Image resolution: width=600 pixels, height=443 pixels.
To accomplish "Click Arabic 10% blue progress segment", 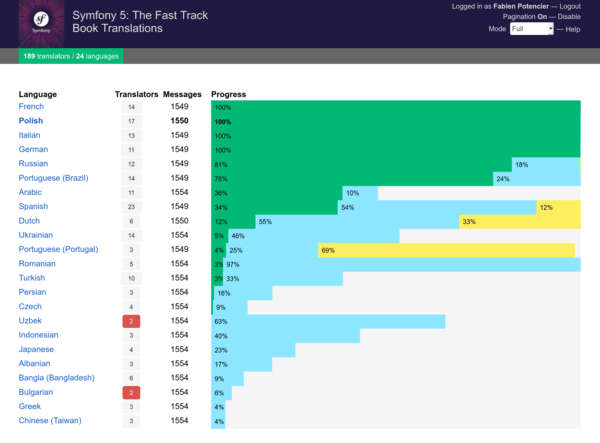I will pyautogui.click(x=360, y=193).
